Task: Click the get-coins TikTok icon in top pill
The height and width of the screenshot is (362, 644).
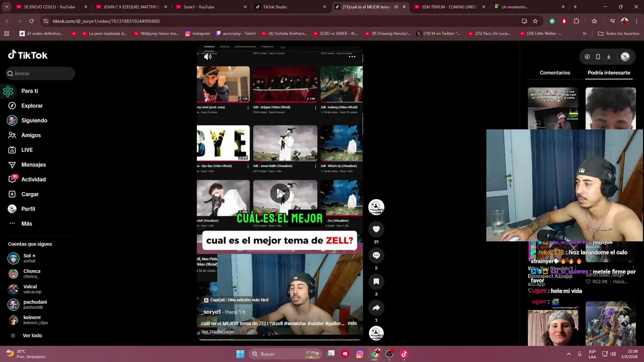Action: tap(587, 57)
